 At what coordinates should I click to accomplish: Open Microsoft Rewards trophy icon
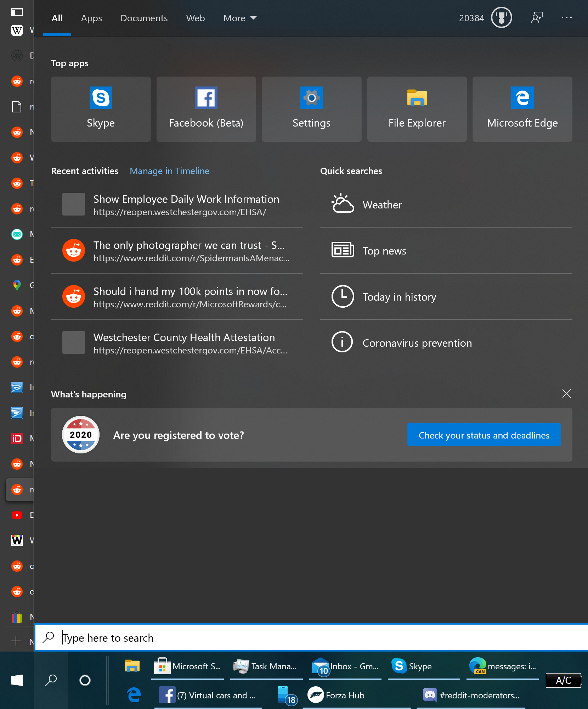501,18
